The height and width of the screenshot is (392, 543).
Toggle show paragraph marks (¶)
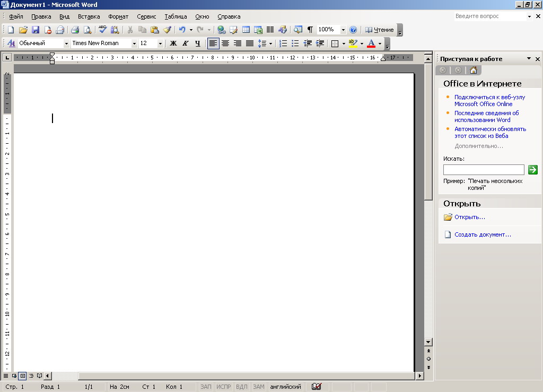310,30
